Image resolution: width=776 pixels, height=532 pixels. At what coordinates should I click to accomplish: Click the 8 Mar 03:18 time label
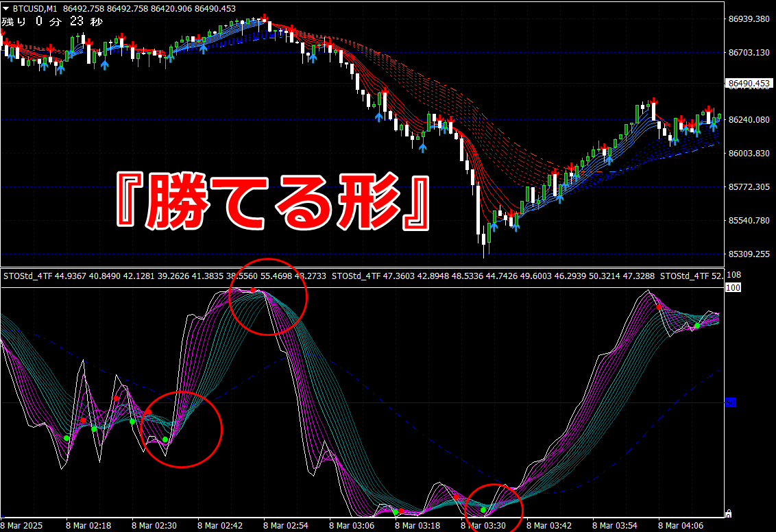pos(417,526)
